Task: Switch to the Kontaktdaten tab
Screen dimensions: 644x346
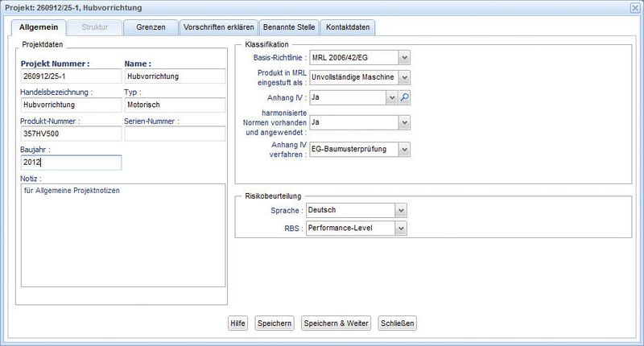Action: [348, 27]
